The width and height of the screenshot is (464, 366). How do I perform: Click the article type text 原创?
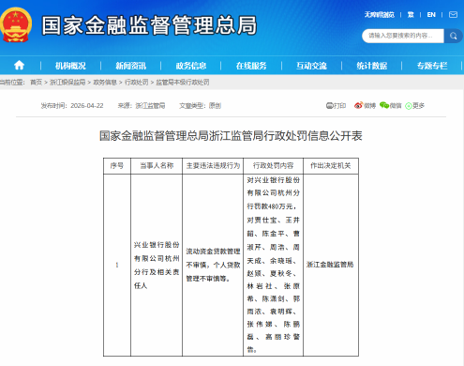[215, 106]
